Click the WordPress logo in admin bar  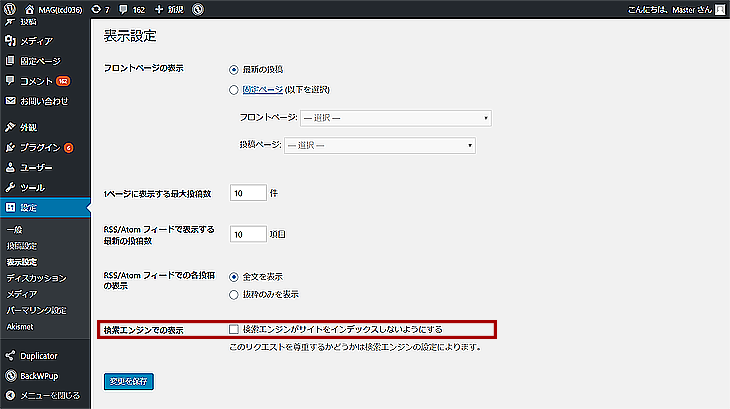pos(9,9)
